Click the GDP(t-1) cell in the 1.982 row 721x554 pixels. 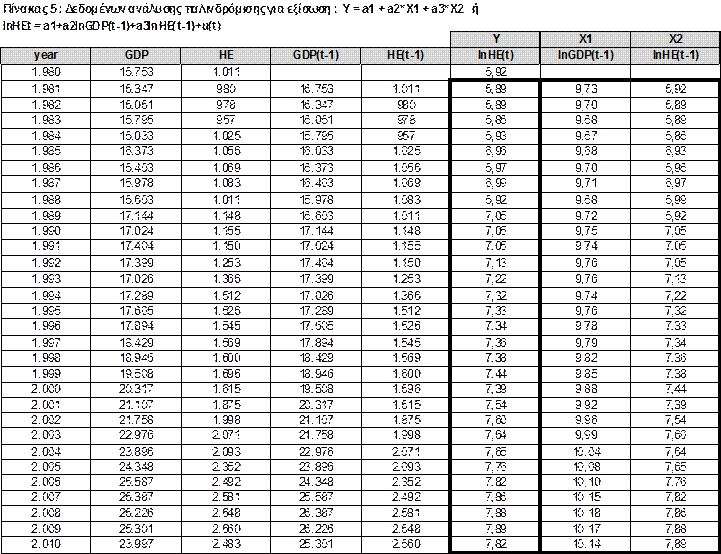click(x=316, y=105)
